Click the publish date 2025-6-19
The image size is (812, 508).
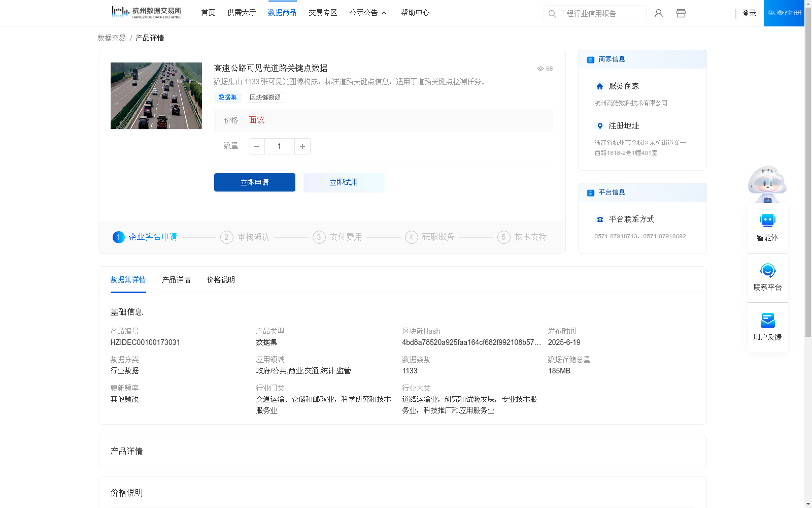[x=564, y=342]
